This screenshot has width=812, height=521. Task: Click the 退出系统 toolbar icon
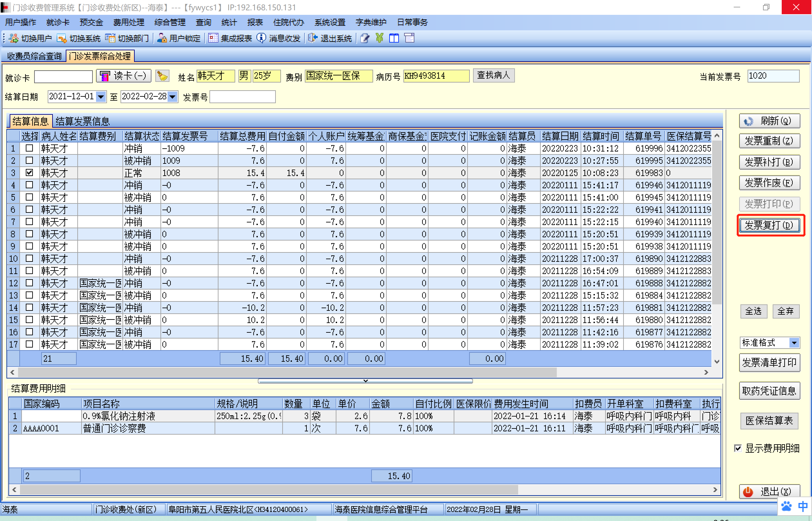click(x=313, y=38)
